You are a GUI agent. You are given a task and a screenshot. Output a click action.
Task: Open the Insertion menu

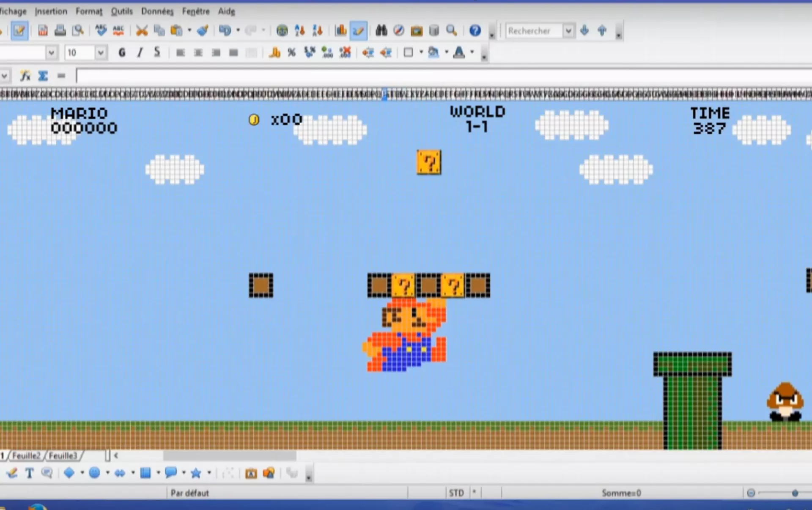51,11
